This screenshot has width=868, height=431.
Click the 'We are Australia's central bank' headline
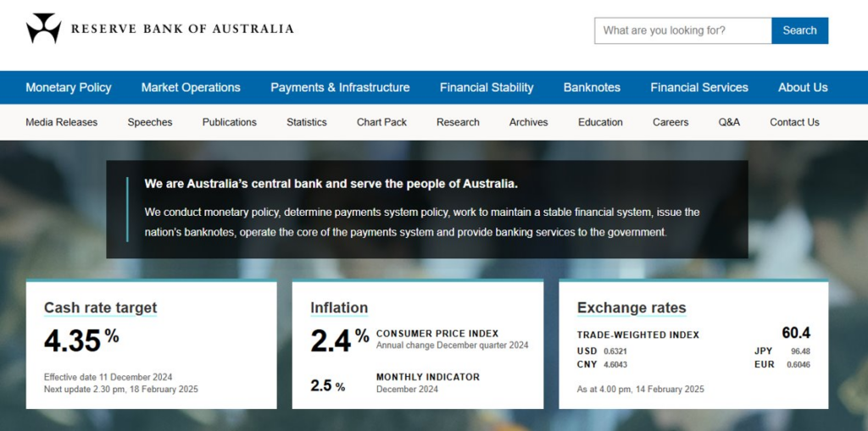pos(331,184)
